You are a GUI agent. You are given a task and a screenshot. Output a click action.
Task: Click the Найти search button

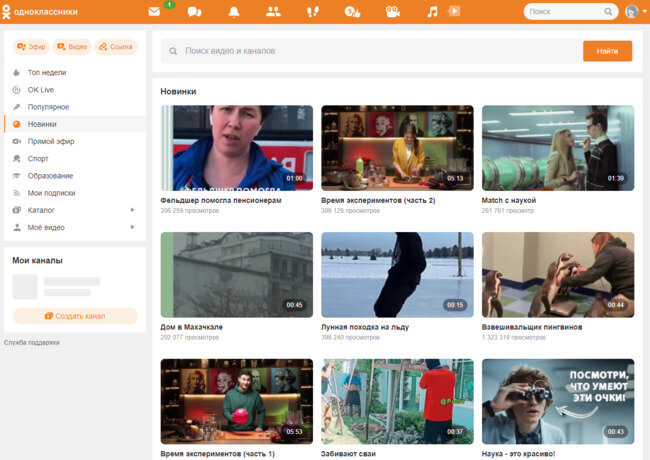[x=607, y=51]
